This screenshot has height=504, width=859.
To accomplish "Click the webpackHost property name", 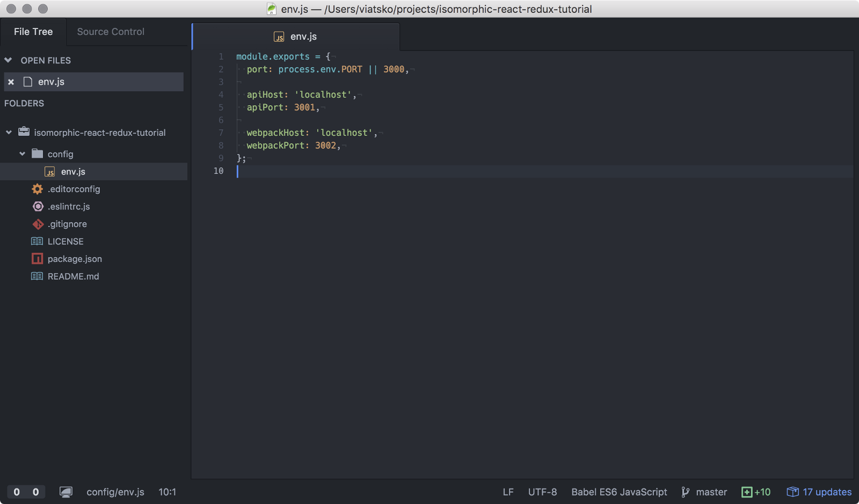I will 276,133.
